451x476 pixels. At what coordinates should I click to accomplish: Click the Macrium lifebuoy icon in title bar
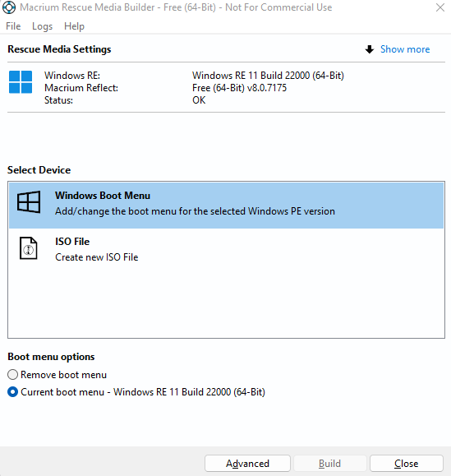tap(9, 7)
